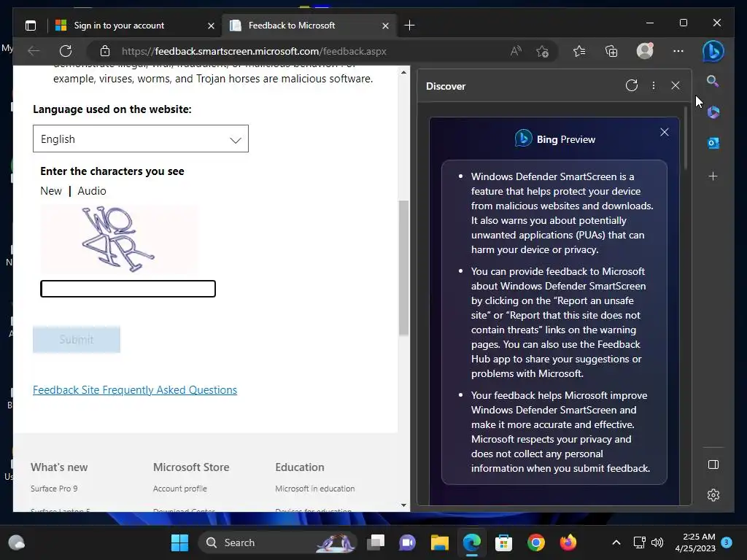Refresh the Feedback to Microsoft page

66,51
